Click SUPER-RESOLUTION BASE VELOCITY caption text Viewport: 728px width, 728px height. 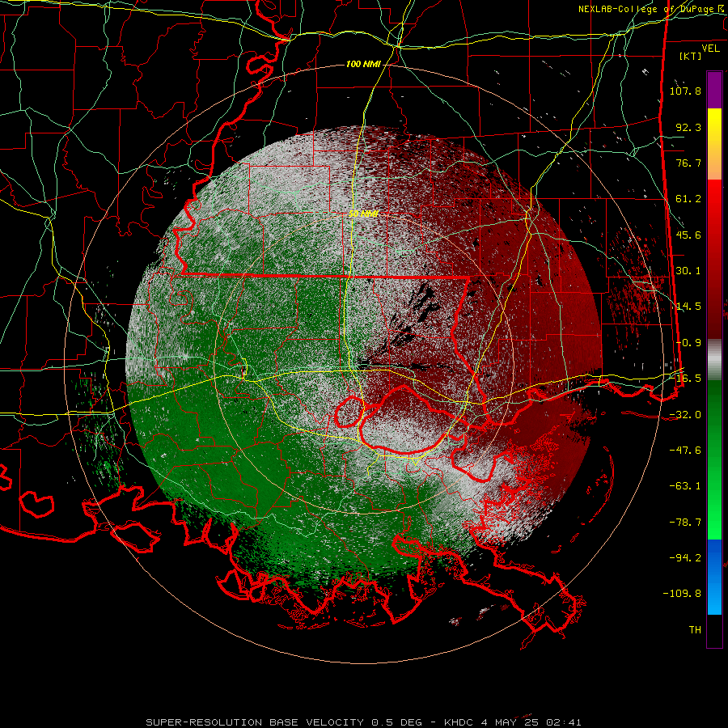point(255,722)
